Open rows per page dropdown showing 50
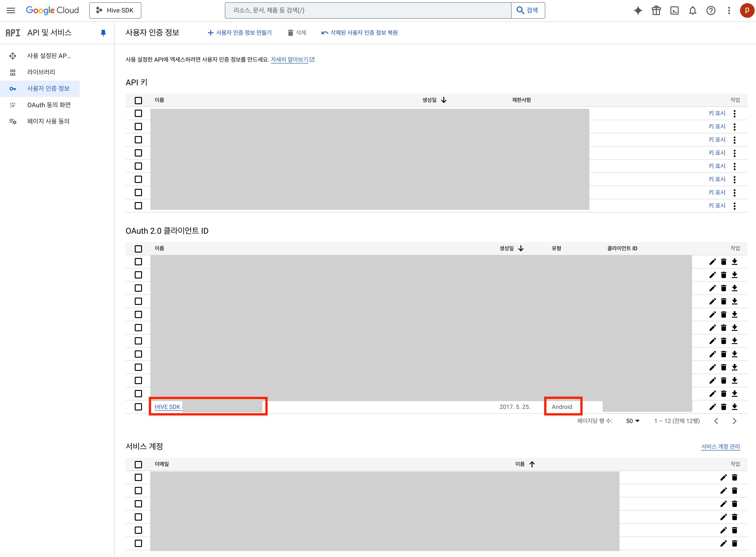The height and width of the screenshot is (557, 756). point(633,421)
